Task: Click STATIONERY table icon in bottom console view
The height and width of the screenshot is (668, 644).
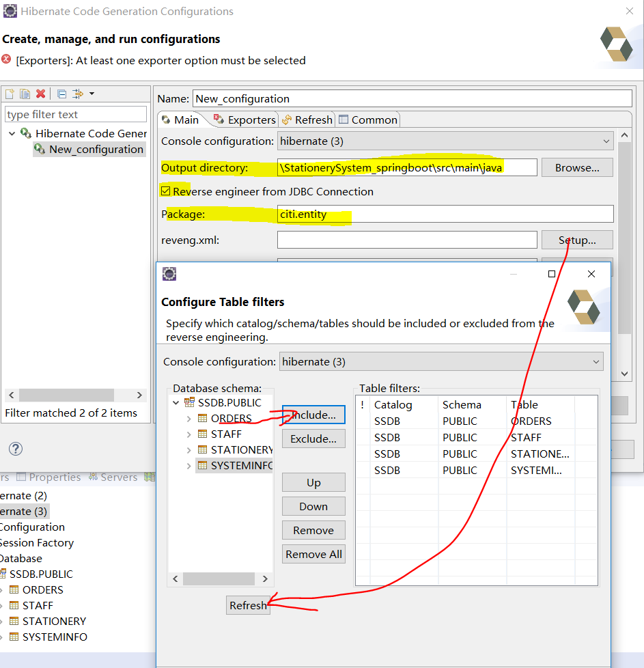Action: click(14, 621)
